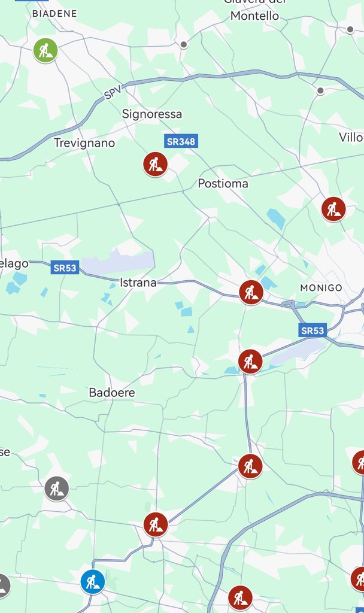Open the red roadworks marker at the bottom center of the map

coord(240,598)
